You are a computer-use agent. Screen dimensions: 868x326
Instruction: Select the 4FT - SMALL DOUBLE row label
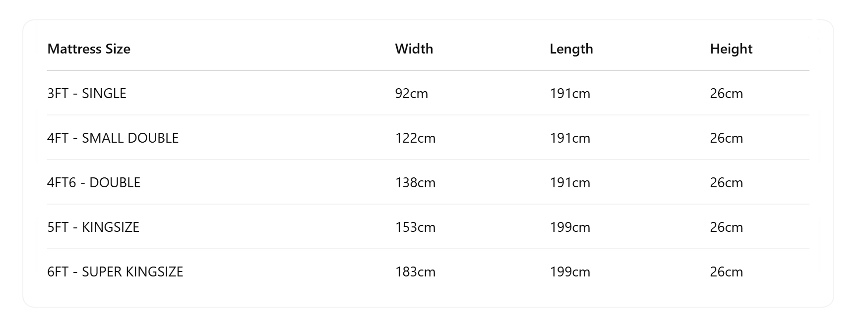(113, 138)
